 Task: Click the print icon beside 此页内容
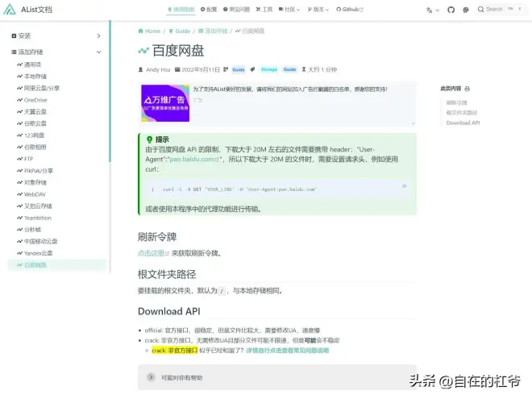pyautogui.click(x=468, y=89)
